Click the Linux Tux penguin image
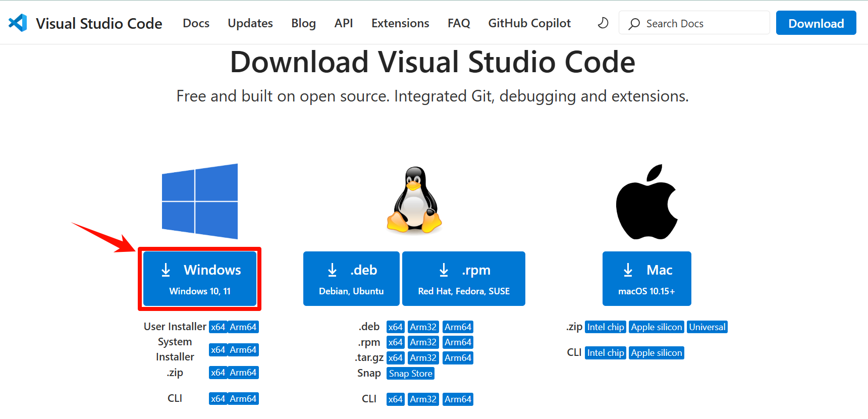The image size is (868, 419). [x=414, y=200]
